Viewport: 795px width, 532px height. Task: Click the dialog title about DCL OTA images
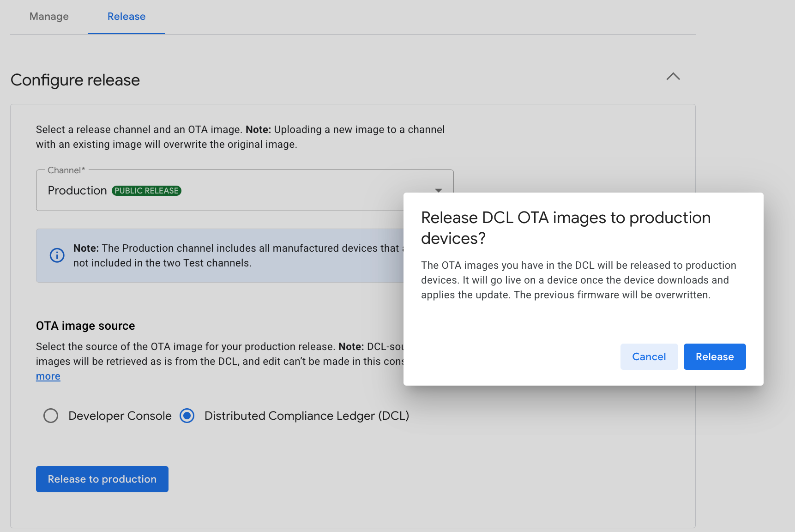[566, 228]
